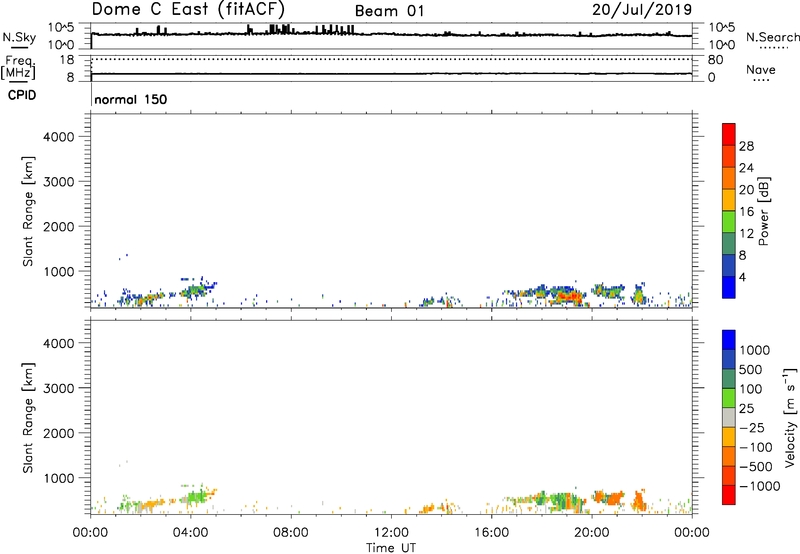
Task: Click the light green 12–16 dB Power segment
Action: click(729, 222)
